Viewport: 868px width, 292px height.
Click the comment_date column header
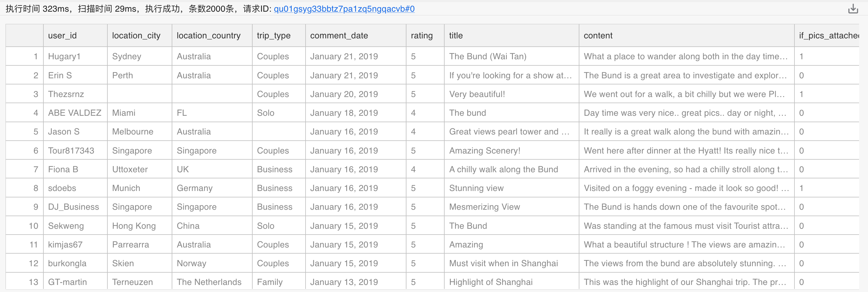tap(339, 36)
